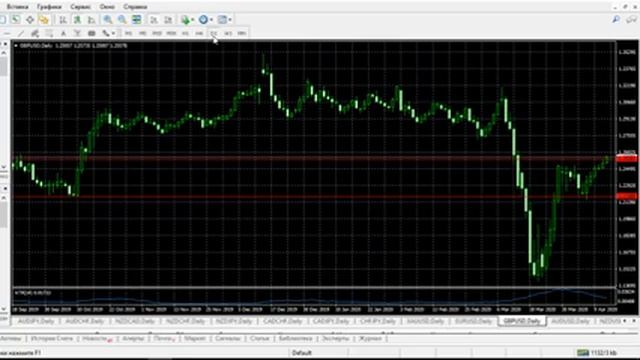Zoom in on the chart
Screen dimensions: 640x360
[108, 20]
